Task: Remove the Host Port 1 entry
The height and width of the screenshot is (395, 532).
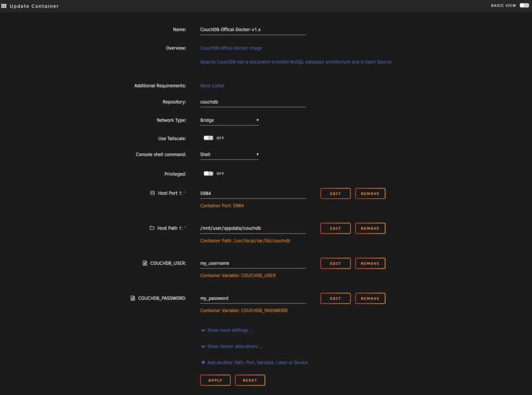Action: click(370, 194)
